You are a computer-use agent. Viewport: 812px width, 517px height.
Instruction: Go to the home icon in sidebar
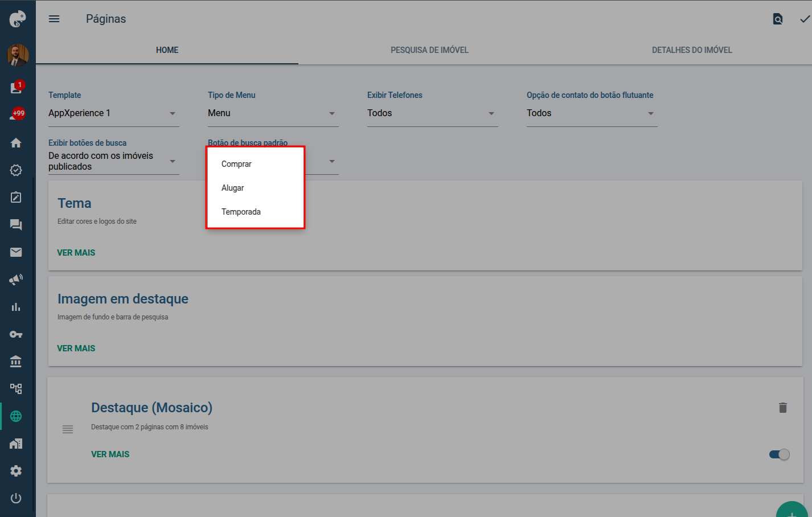[16, 143]
